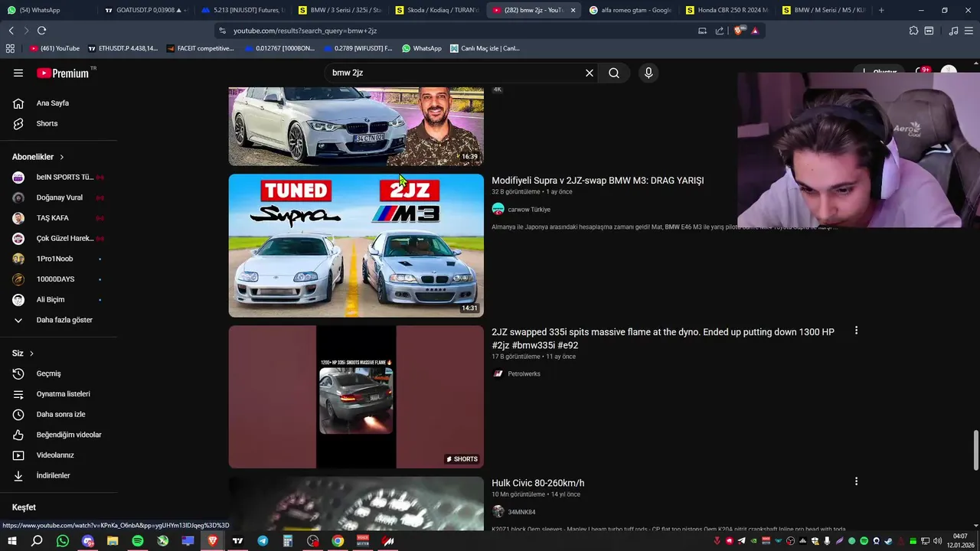Screen dimensions: 980x551
Task: Open the YouTube hamburger guide menu
Action: (18, 73)
